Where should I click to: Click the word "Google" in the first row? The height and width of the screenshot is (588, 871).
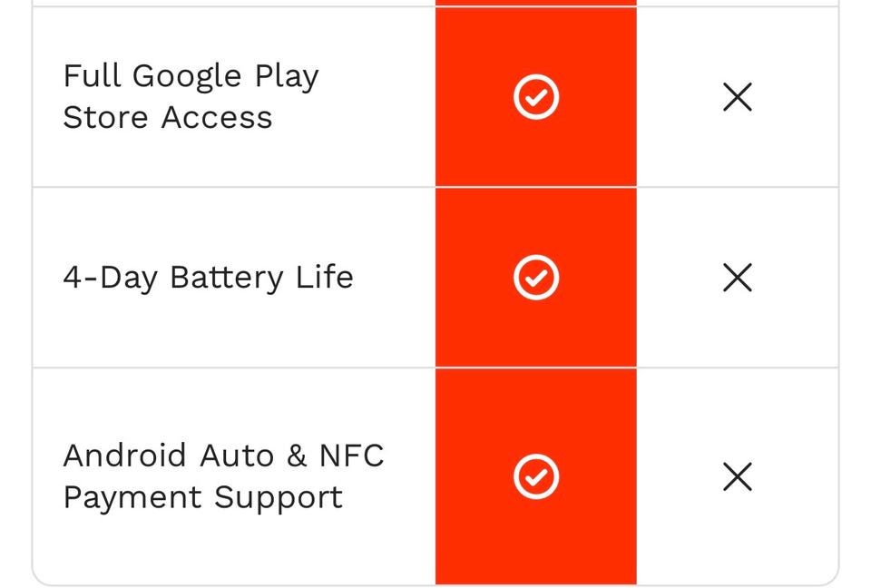[189, 76]
